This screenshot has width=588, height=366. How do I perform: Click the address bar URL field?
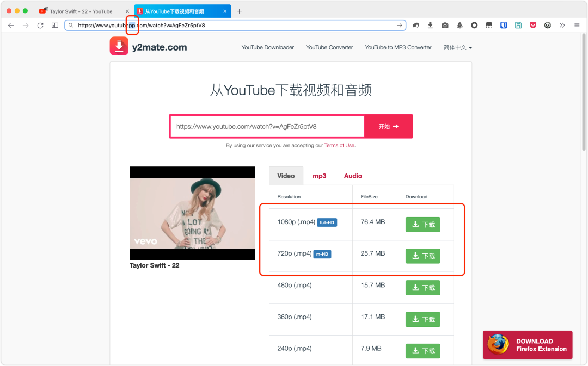click(235, 26)
